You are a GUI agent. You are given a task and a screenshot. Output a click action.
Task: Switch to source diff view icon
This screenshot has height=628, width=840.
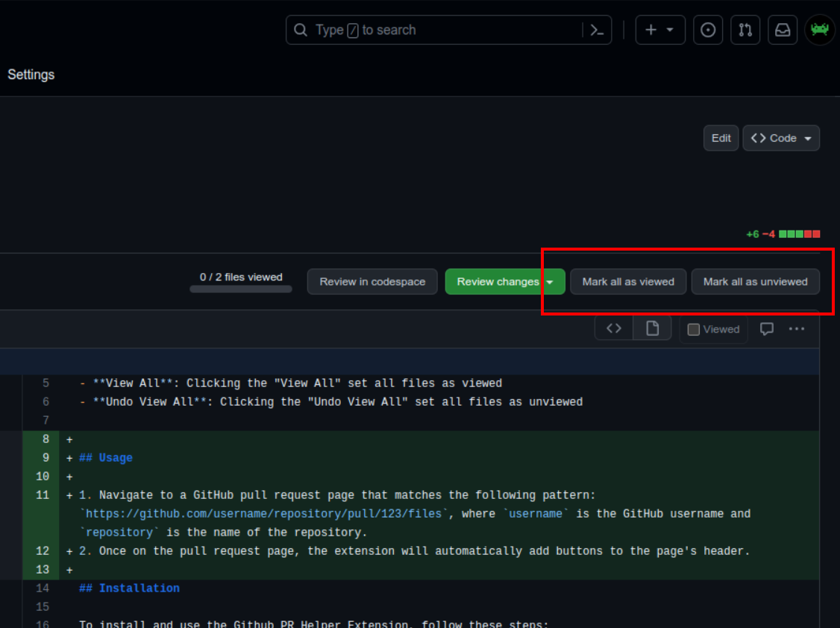[613, 328]
